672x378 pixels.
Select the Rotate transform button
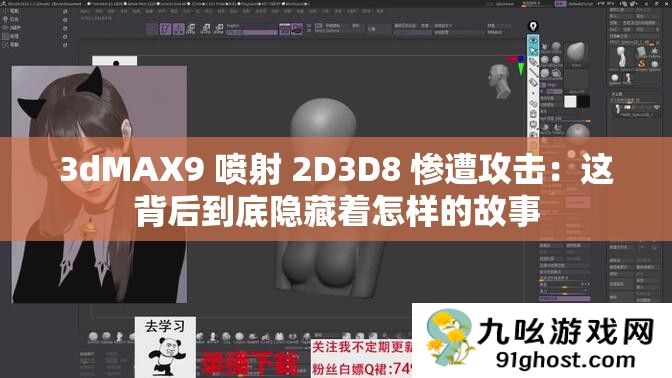click(219, 29)
